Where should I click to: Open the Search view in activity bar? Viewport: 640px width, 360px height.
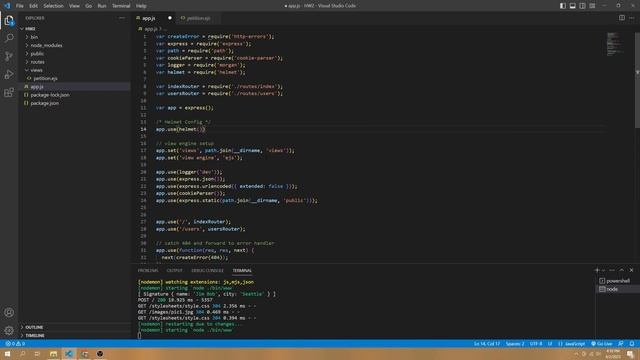9,38
